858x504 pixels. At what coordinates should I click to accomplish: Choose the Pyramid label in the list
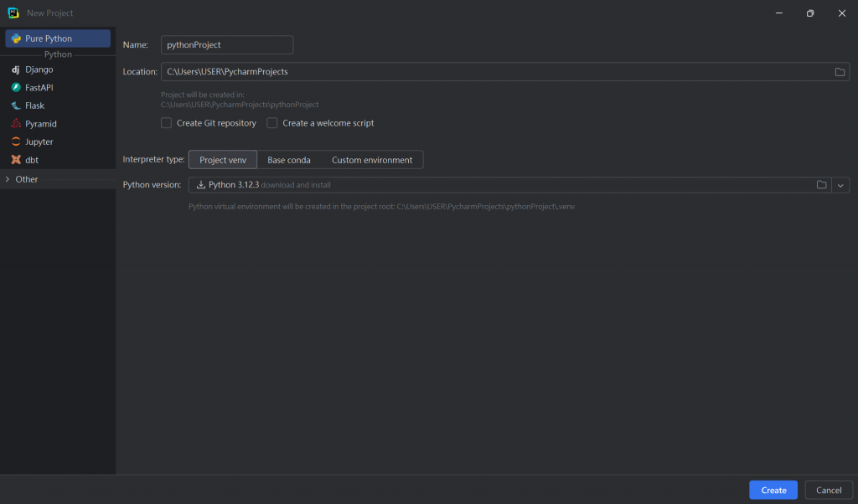(40, 124)
